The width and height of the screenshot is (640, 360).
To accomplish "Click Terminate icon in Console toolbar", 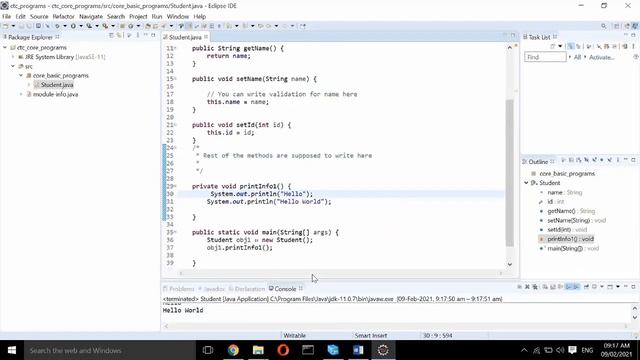I will (x=520, y=287).
